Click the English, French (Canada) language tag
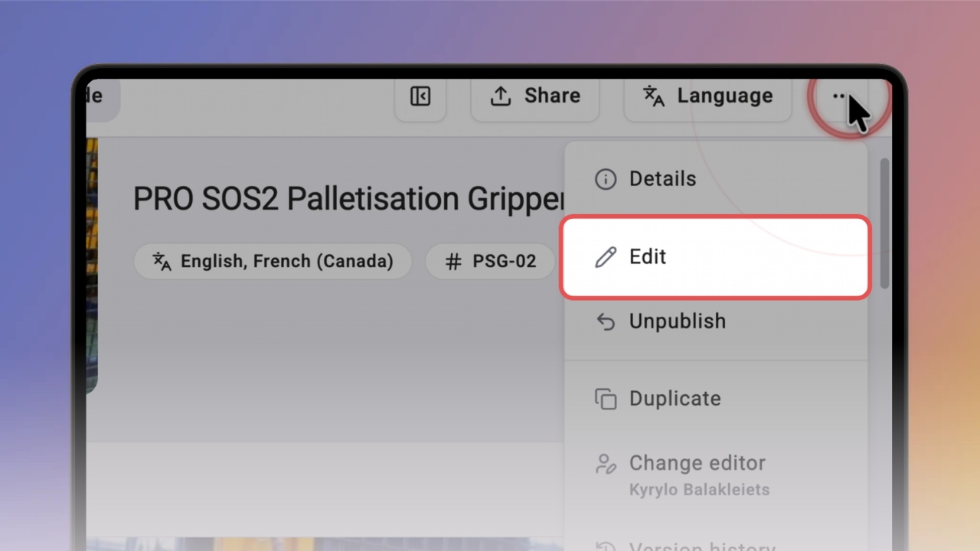The image size is (980, 551). [x=273, y=262]
